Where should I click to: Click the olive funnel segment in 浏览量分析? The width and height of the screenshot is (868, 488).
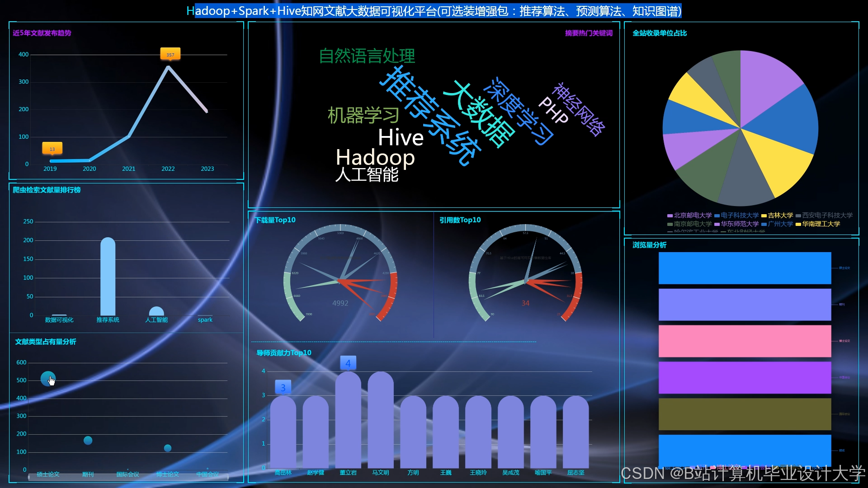point(745,414)
